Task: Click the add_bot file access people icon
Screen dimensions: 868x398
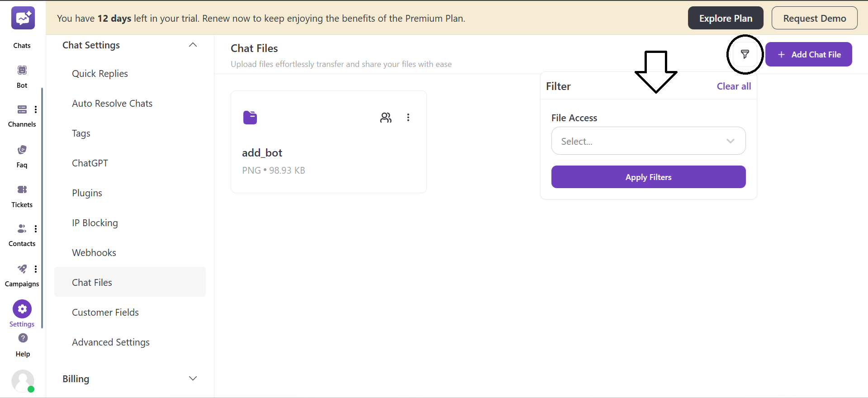Action: [x=386, y=118]
